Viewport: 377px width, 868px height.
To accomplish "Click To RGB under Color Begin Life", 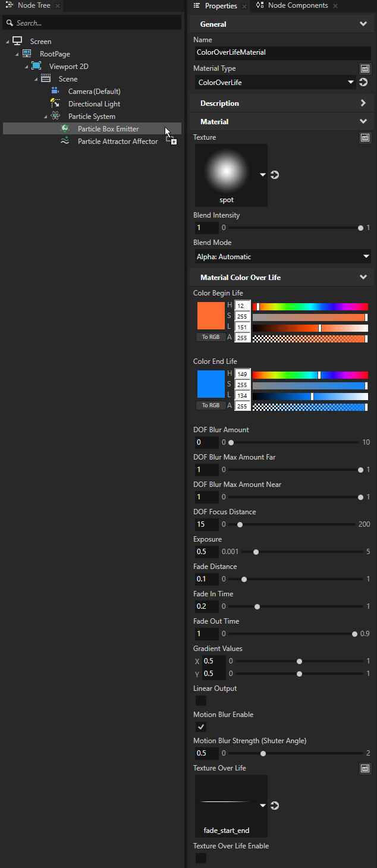I will (x=211, y=336).
